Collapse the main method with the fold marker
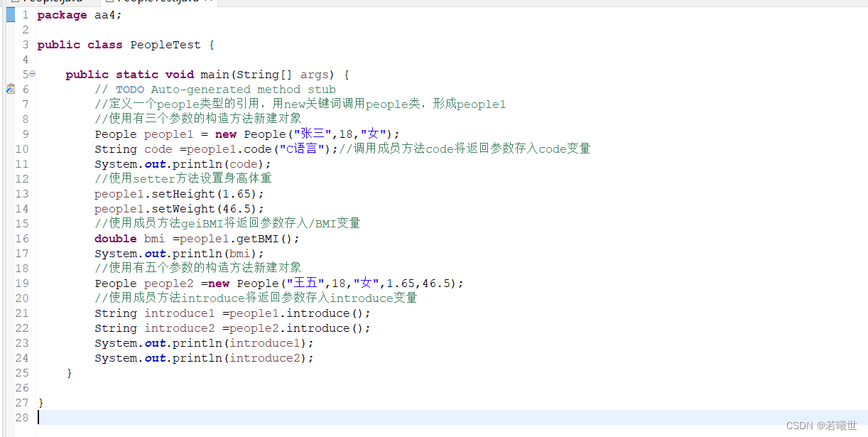The height and width of the screenshot is (437, 868). 32,74
